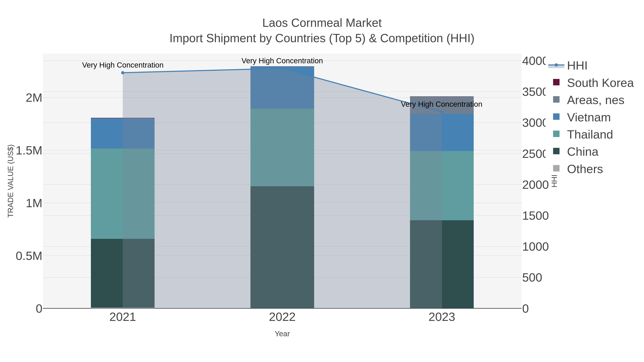Toggle the Others legend entry

pos(578,169)
